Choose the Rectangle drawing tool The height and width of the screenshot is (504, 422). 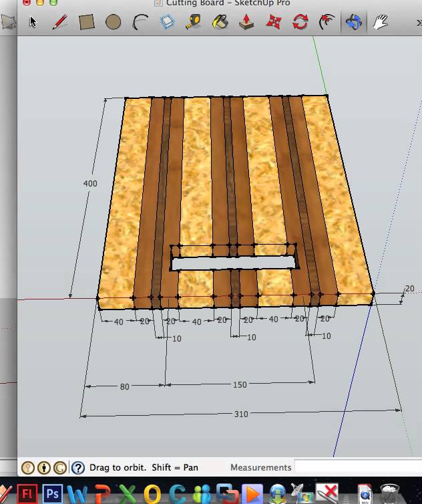[x=87, y=22]
